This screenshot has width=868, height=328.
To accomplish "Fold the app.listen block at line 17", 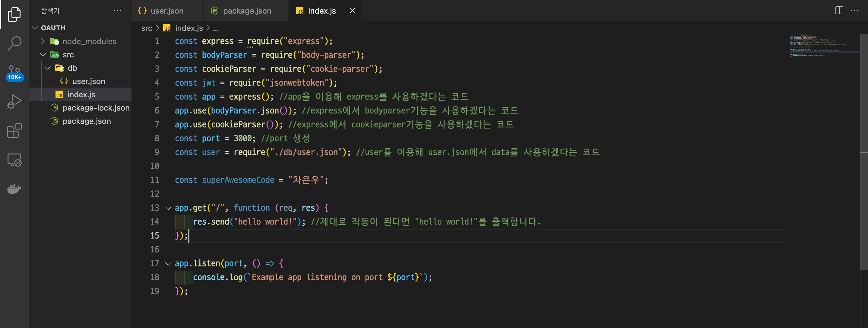I will tap(168, 264).
